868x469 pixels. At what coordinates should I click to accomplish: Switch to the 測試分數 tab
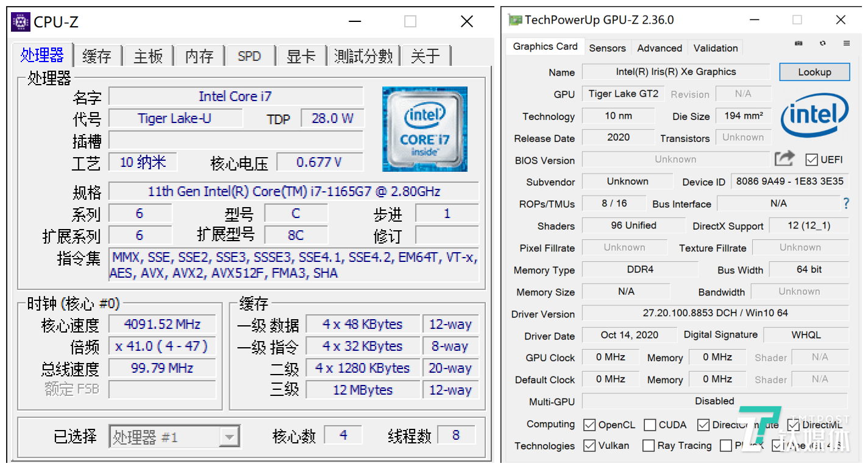click(363, 56)
